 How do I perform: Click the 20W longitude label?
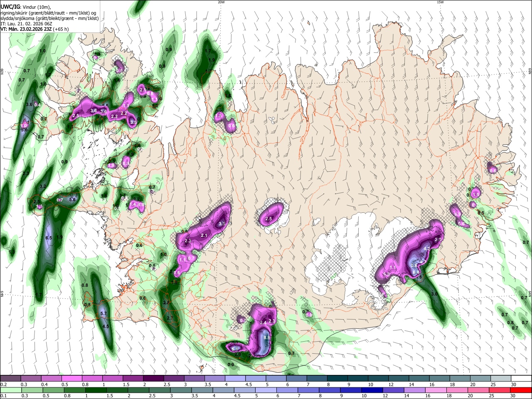coord(221,2)
